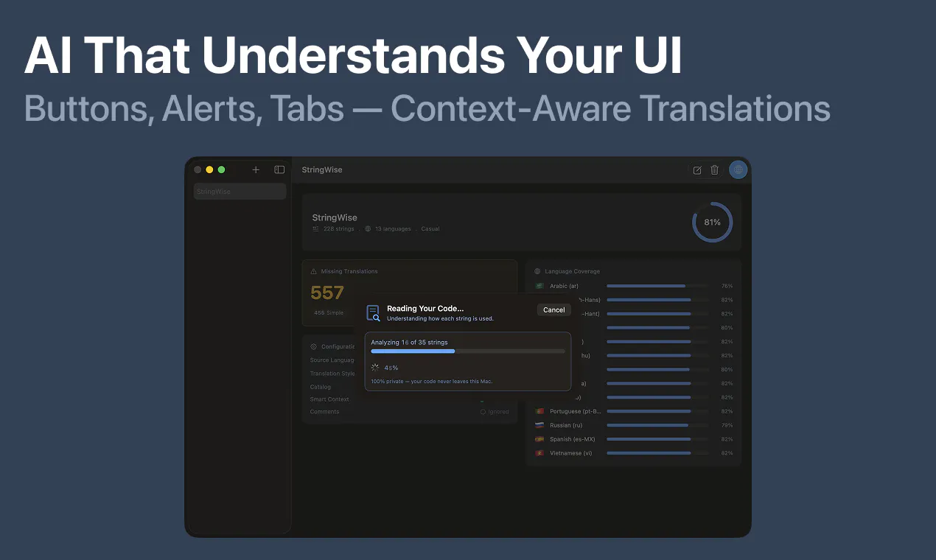
Task: Click the 81% circular progress ring
Action: tap(712, 222)
